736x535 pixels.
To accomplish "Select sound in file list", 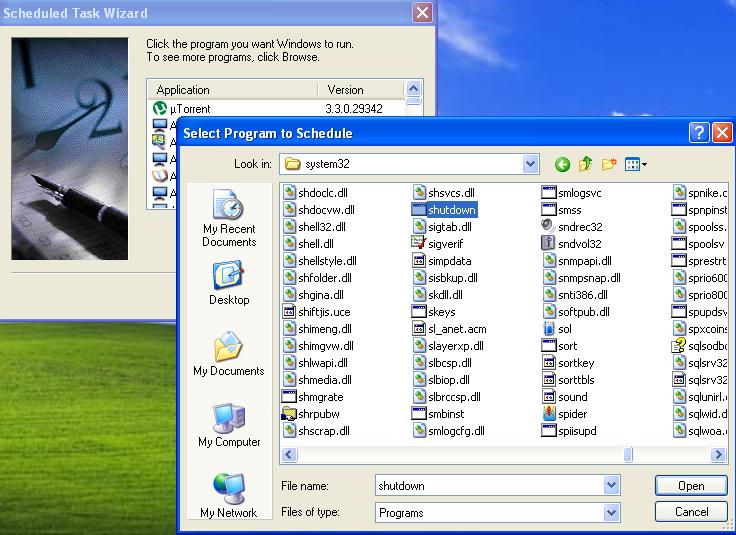I will [565, 397].
